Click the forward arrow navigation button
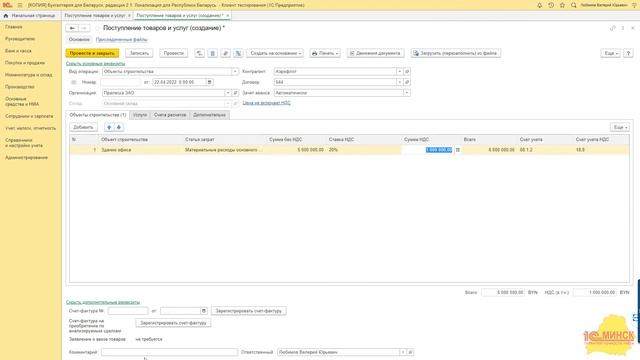This screenshot has width=640, height=360. 84,28
